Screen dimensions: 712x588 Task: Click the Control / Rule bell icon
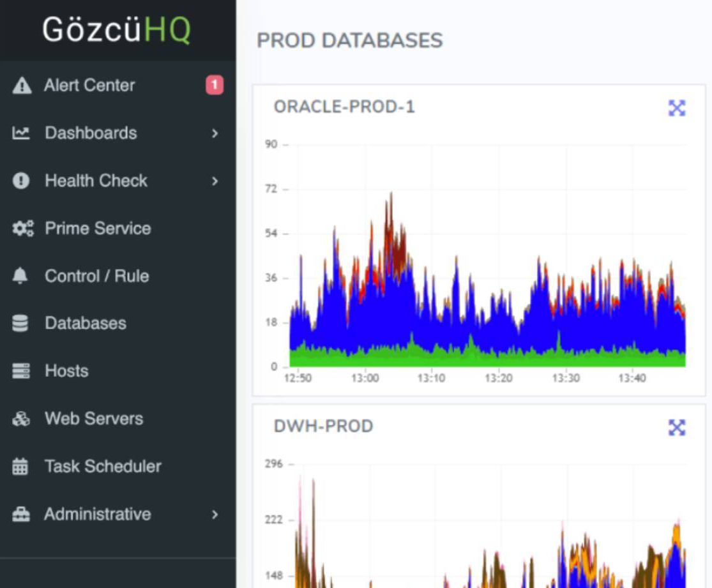[x=20, y=276]
